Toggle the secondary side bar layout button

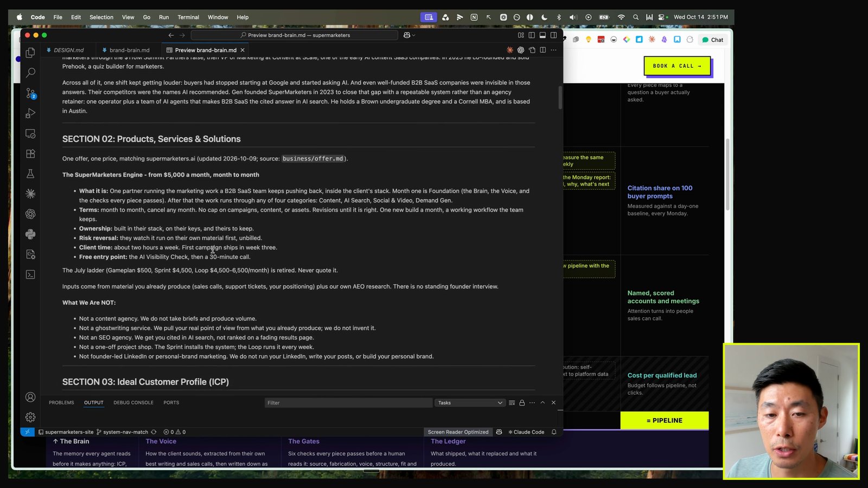click(x=553, y=35)
